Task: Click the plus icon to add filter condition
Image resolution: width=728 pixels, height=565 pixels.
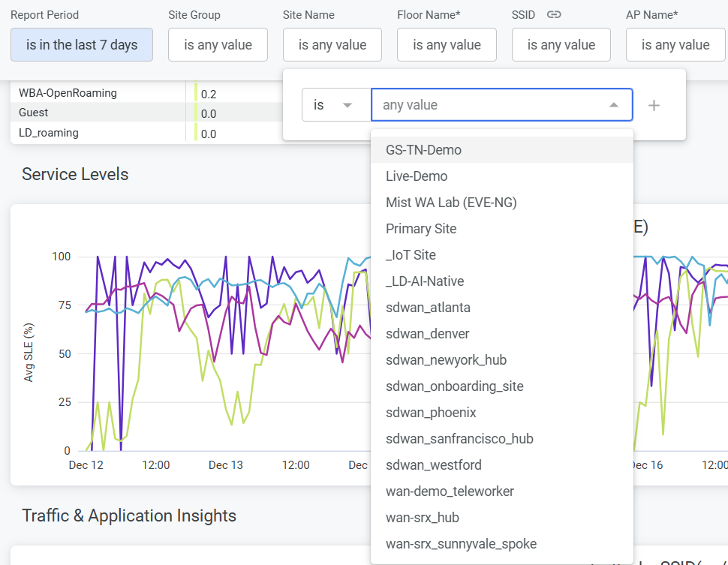Action: click(654, 105)
